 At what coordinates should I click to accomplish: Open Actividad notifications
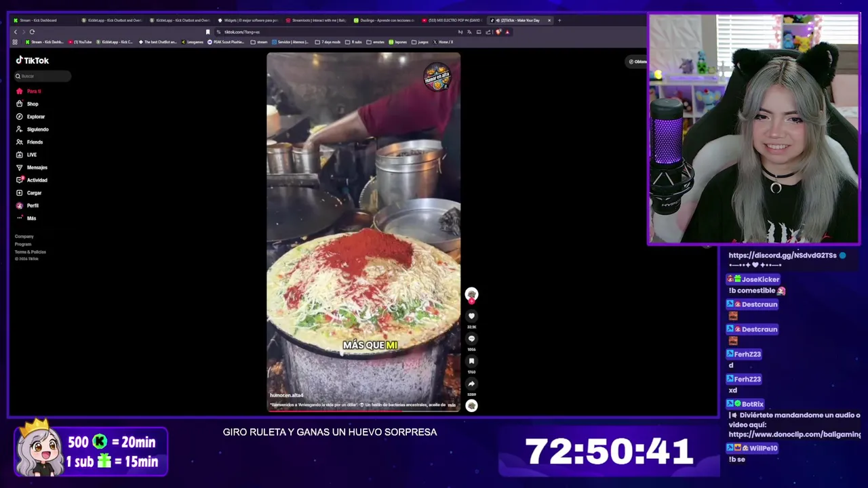tap(32, 180)
